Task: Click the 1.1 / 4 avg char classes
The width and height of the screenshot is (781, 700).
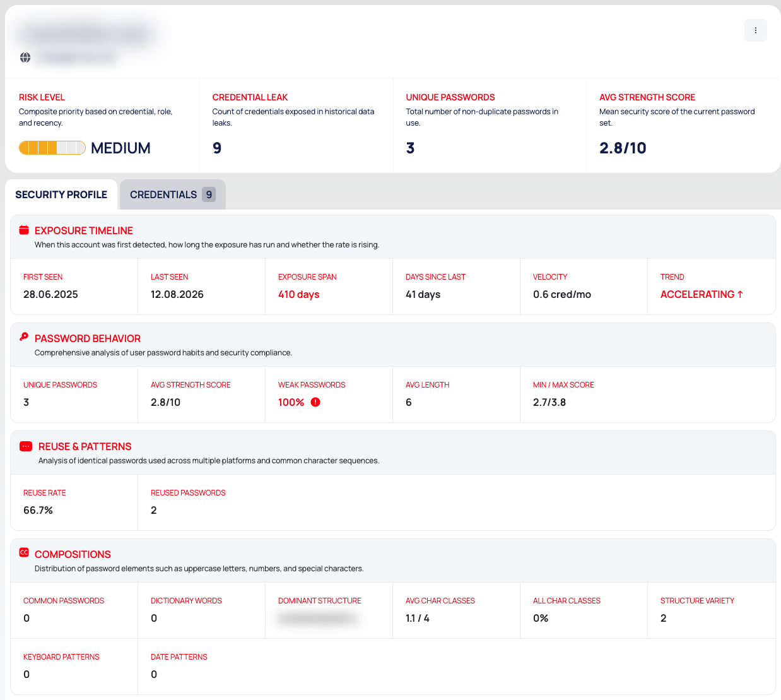Action: click(418, 618)
